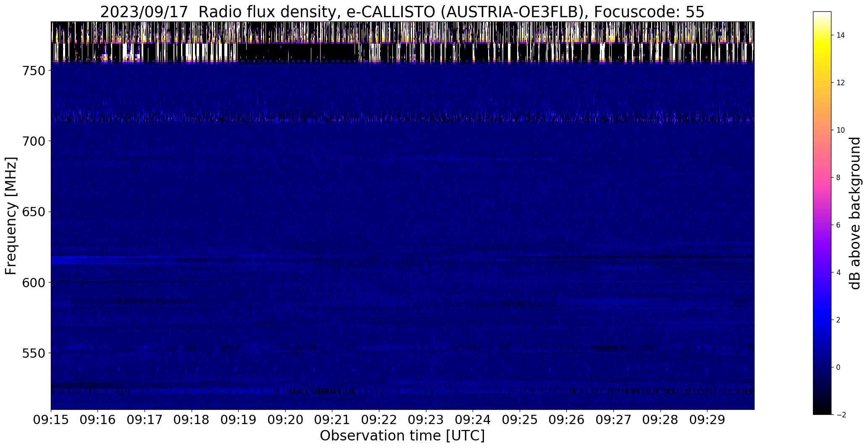Click the 09:21 time tick label
This screenshot has width=868, height=448.
click(332, 420)
